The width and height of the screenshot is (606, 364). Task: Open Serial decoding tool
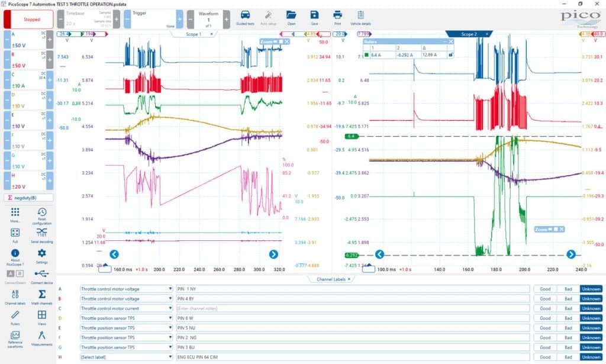coord(42,232)
